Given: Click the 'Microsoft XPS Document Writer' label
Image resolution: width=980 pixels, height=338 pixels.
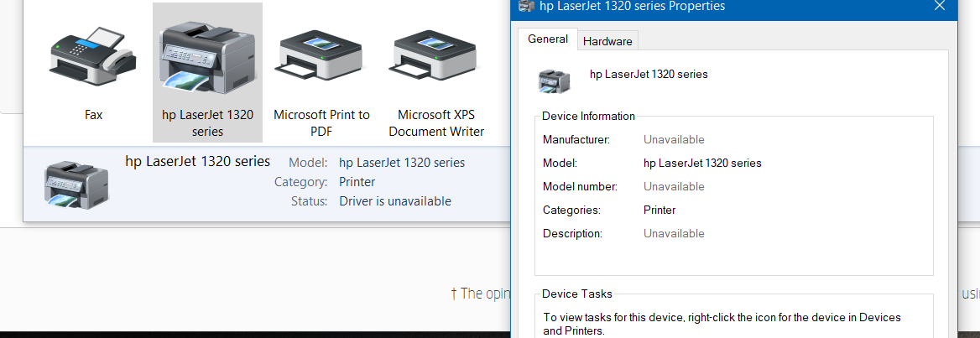Looking at the screenshot, I should tap(436, 123).
